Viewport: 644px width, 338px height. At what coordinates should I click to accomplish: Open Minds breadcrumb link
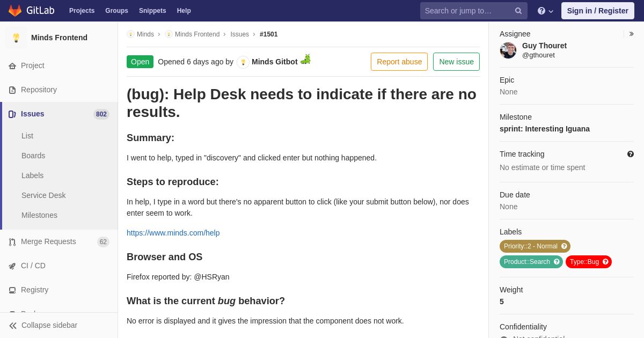coord(145,34)
